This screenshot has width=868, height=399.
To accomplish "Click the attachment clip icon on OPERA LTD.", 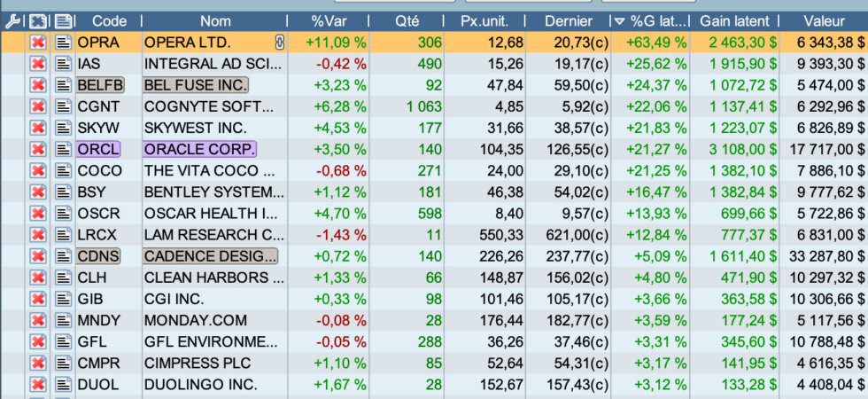I will point(280,43).
